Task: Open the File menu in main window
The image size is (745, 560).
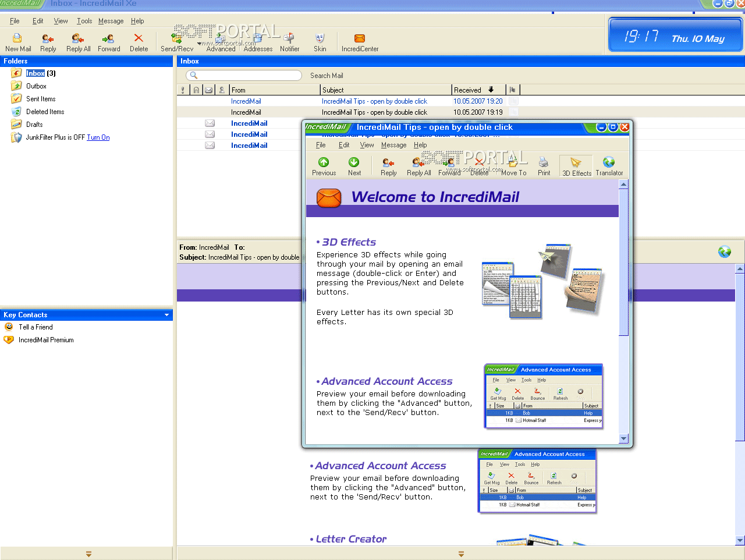Action: (15, 21)
